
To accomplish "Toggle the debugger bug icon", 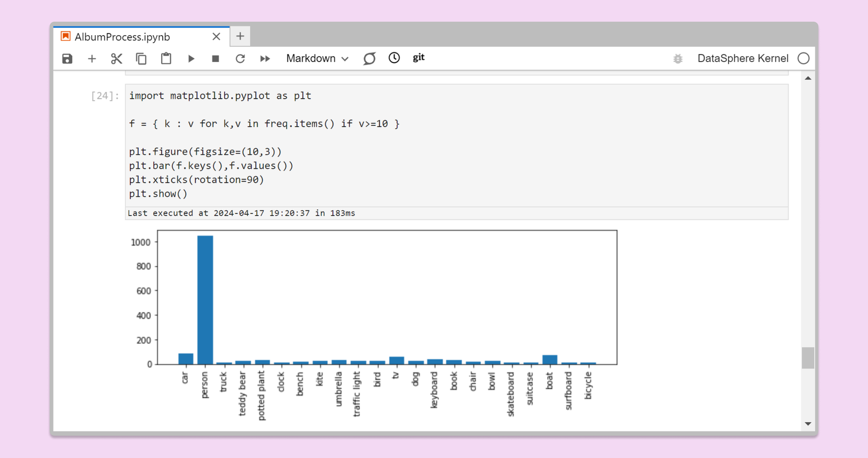I will point(678,58).
